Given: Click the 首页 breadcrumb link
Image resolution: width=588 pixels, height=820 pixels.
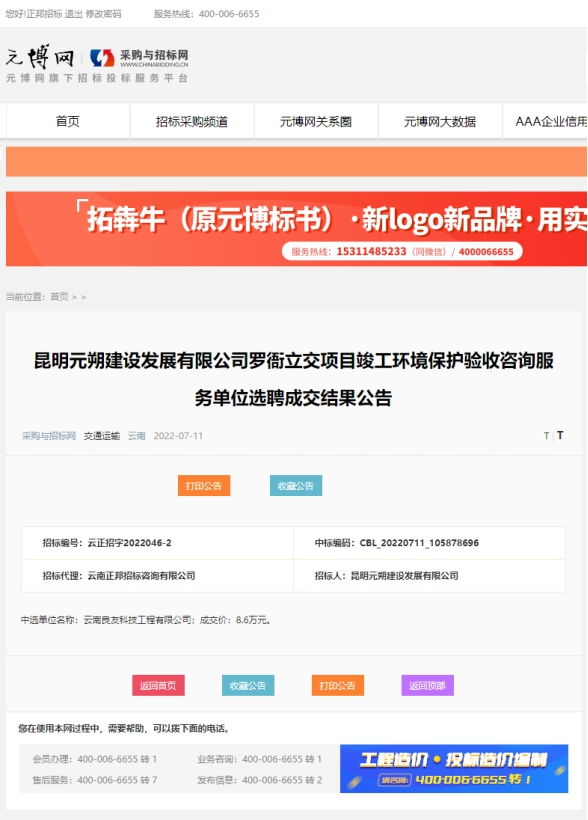Looking at the screenshot, I should tap(59, 297).
